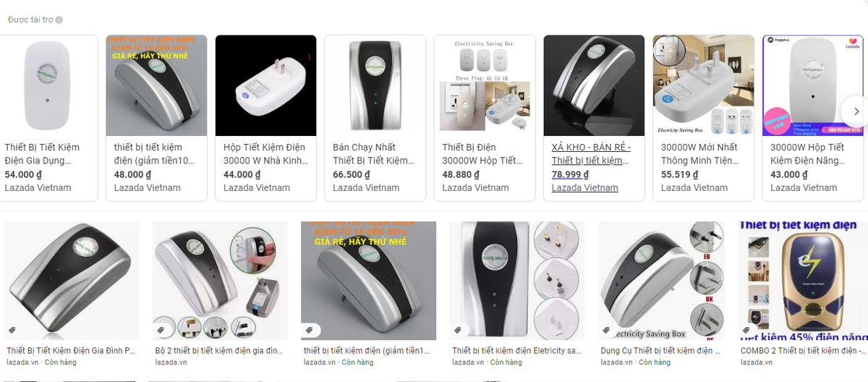Open the Hộp Tiết Kiệm Điện 30000 W listing
Image resolution: width=868 pixels, height=382 pixels.
coord(265,118)
